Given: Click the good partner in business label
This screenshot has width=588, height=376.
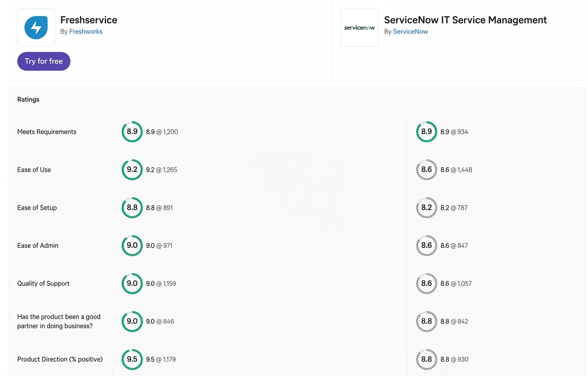Looking at the screenshot, I should pyautogui.click(x=59, y=322).
